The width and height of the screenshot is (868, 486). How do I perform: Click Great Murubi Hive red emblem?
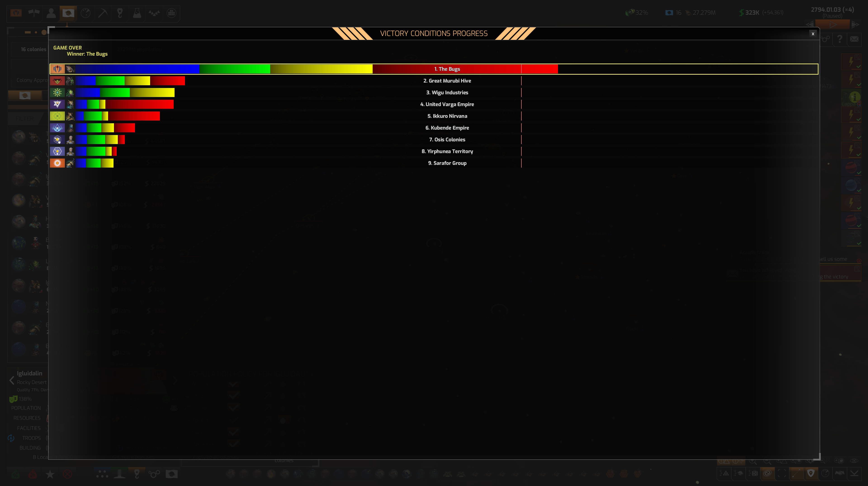click(57, 81)
